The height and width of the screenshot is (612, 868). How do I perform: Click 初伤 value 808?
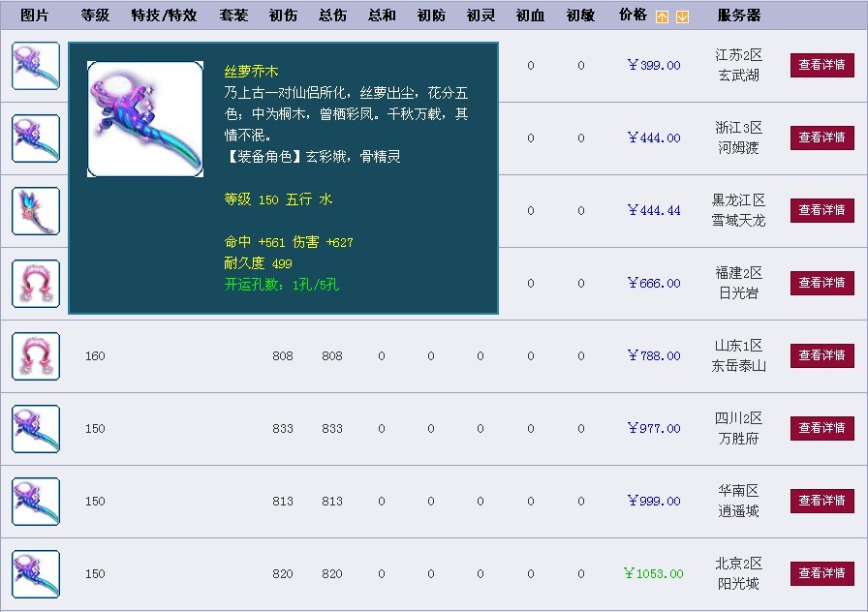click(x=283, y=355)
